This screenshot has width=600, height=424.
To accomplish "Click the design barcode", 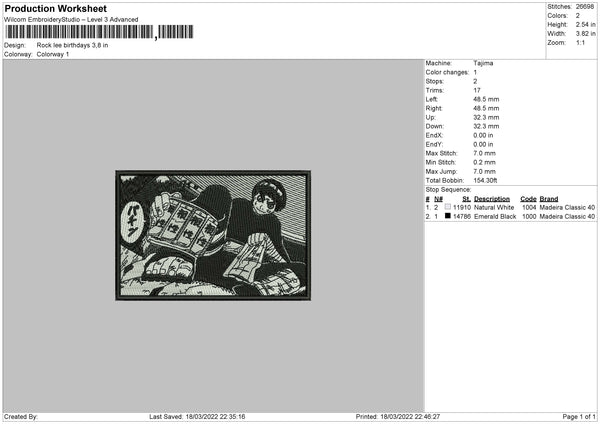I will pos(99,32).
